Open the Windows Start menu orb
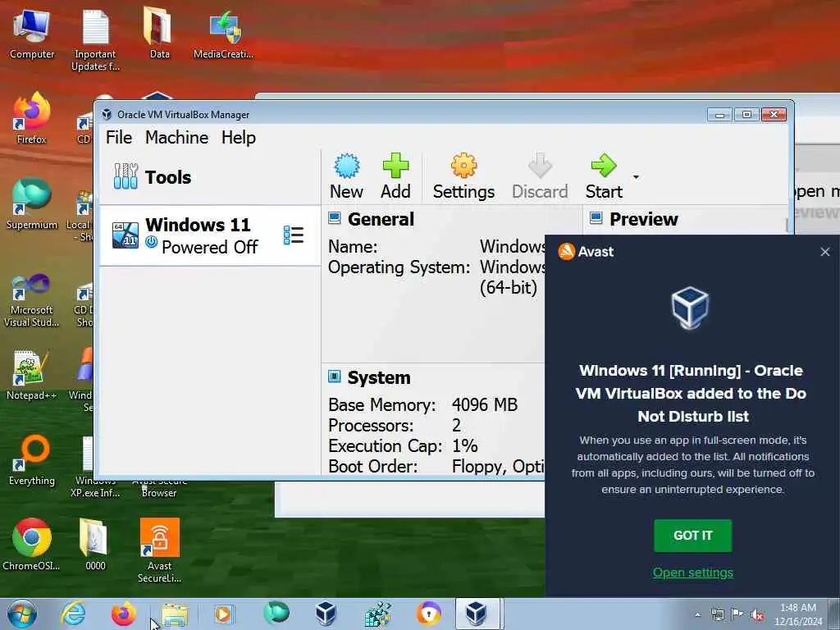This screenshot has width=840, height=630. coord(22,614)
